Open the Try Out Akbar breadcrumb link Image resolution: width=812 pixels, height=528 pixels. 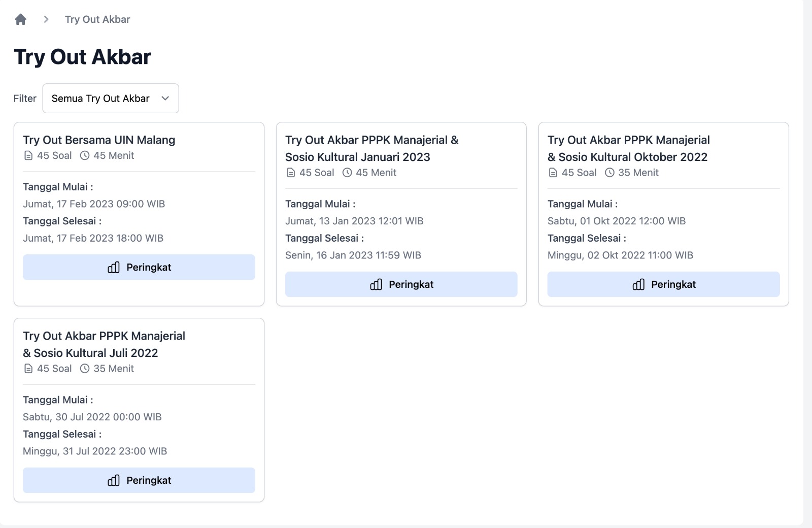pyautogui.click(x=97, y=19)
